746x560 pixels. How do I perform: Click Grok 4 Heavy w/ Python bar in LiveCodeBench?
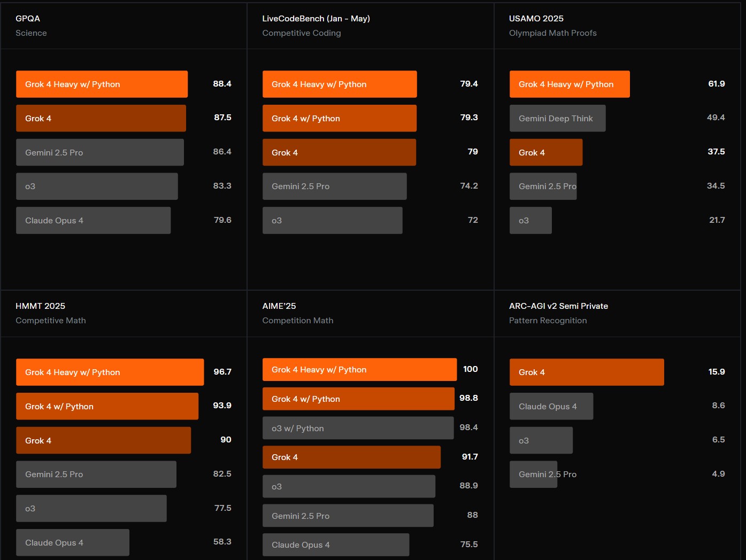340,84
